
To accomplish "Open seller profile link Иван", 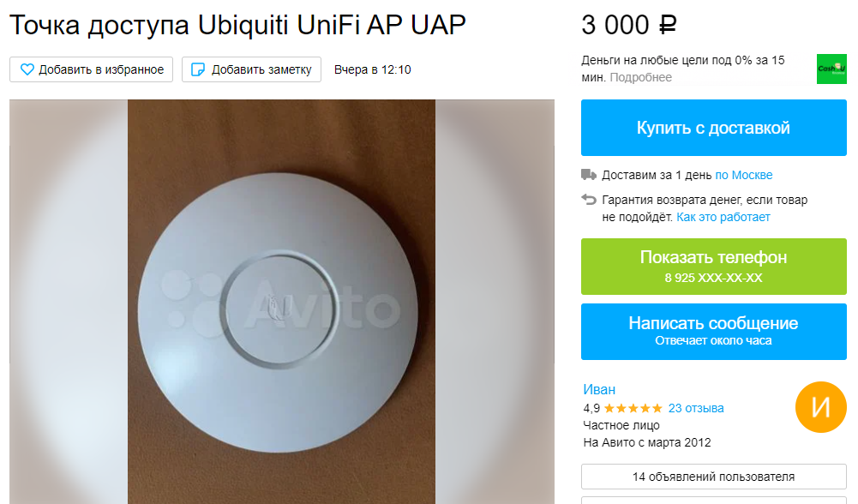I will pyautogui.click(x=599, y=390).
